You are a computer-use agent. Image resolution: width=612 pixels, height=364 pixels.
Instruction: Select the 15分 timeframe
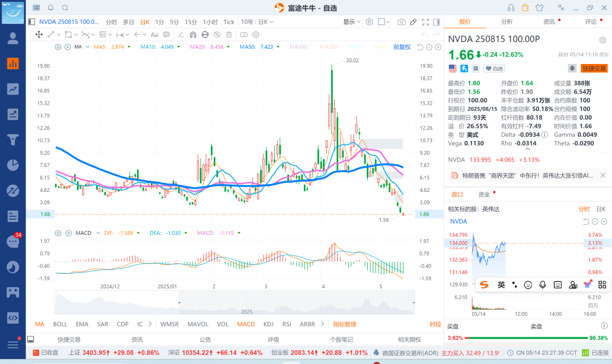(x=191, y=22)
